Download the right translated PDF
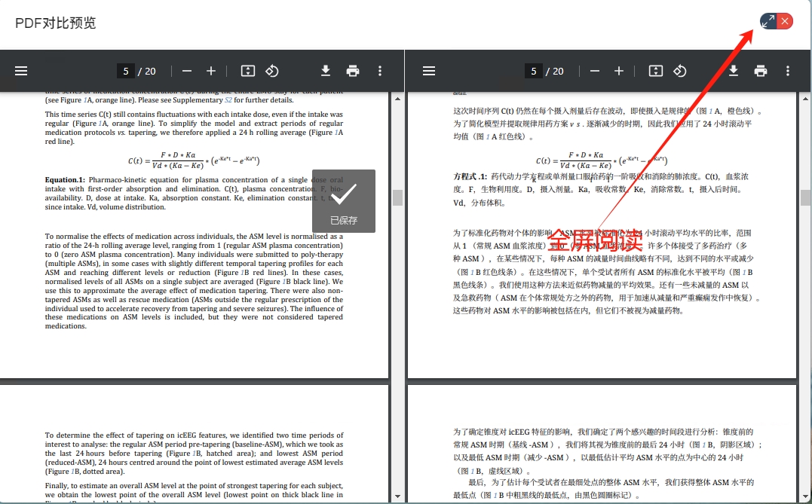 (x=734, y=71)
